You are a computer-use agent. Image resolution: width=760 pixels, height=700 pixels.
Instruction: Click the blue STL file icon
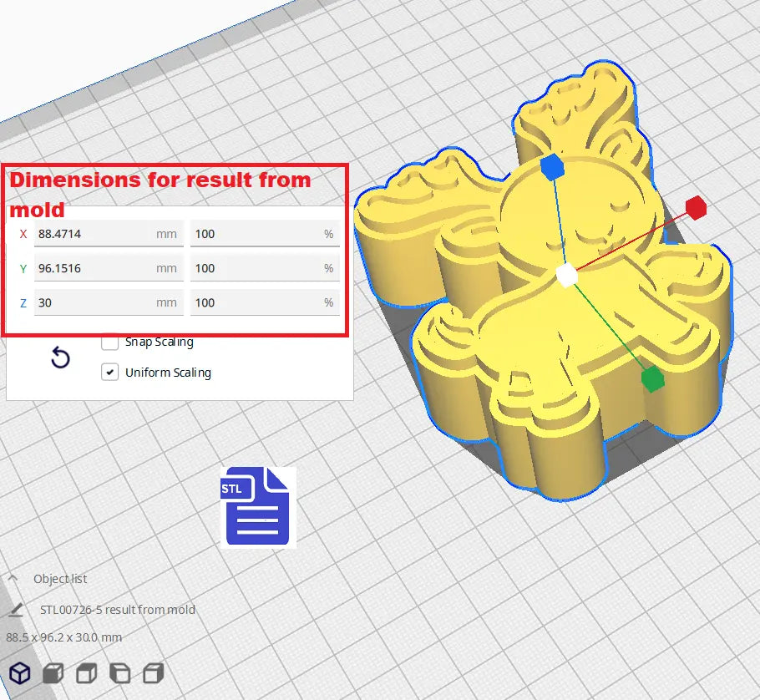(258, 507)
